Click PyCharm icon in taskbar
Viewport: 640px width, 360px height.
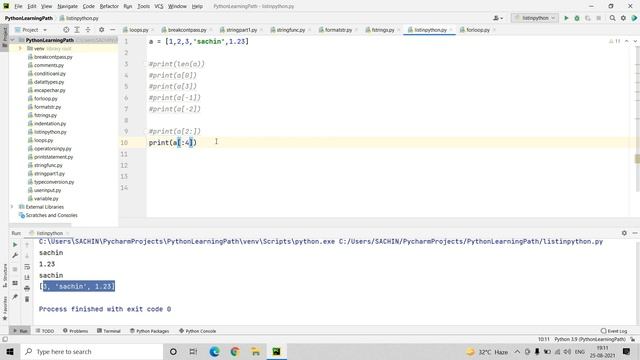point(276,351)
